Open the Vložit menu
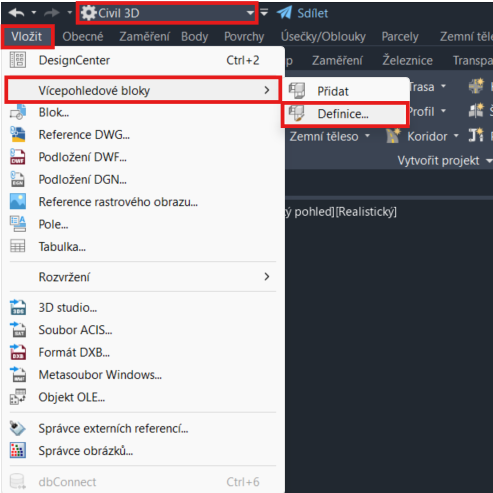The height and width of the screenshot is (493, 493). tap(27, 36)
